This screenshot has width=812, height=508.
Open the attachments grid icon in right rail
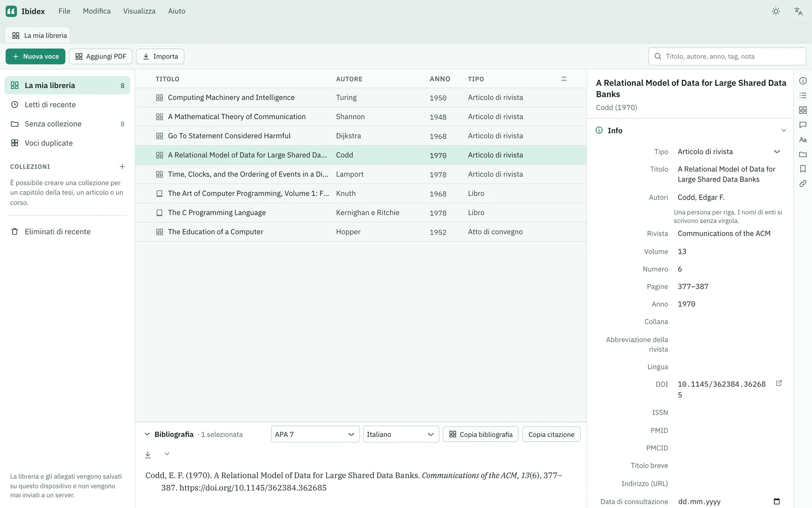pos(803,110)
